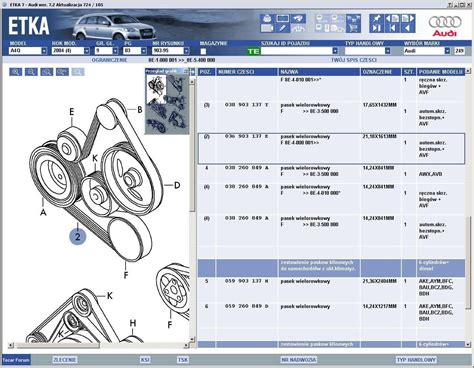Image resolution: width=474 pixels, height=368 pixels.
Task: Click the NUMER CZĘŚCI column header
Action: (x=247, y=72)
